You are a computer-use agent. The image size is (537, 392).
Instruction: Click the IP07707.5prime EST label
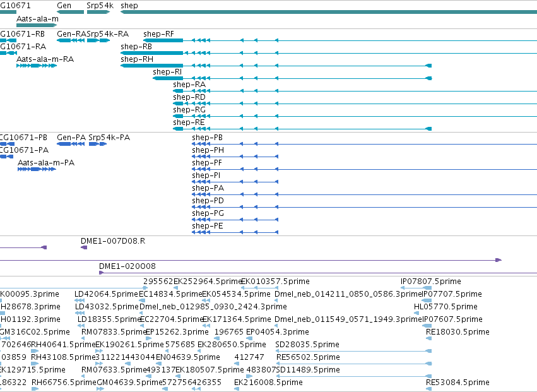tap(452, 294)
